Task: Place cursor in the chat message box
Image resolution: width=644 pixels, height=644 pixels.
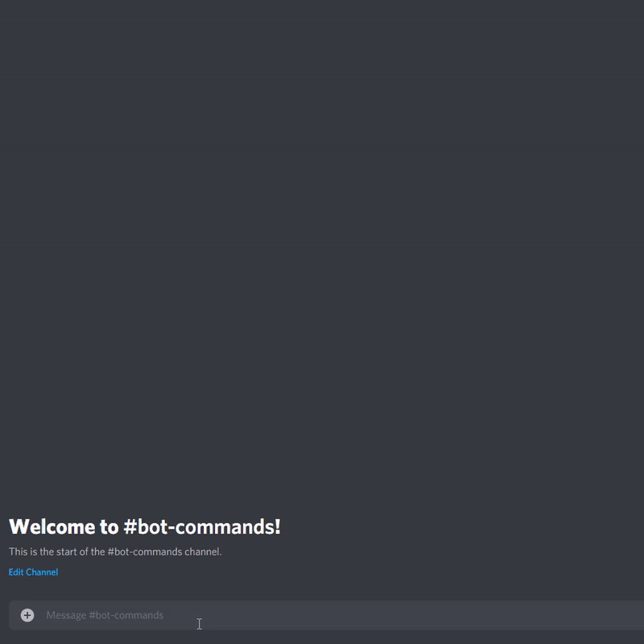Action: click(327, 615)
